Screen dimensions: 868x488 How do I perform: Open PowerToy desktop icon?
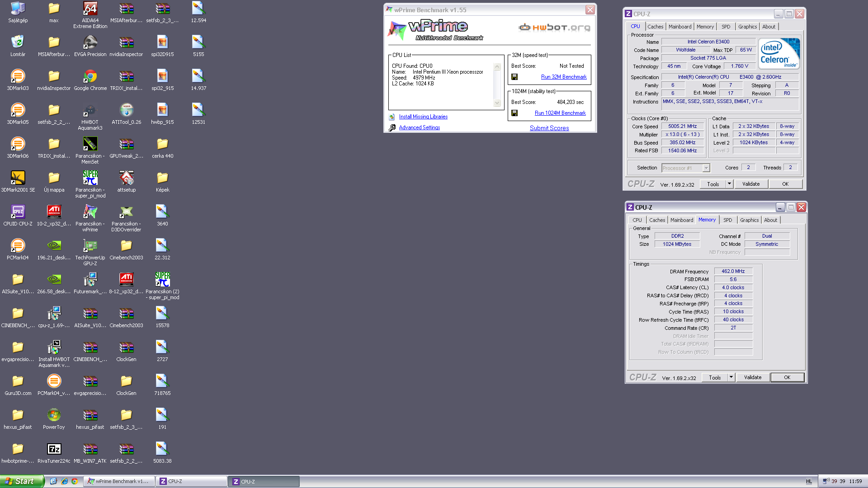[x=54, y=415]
